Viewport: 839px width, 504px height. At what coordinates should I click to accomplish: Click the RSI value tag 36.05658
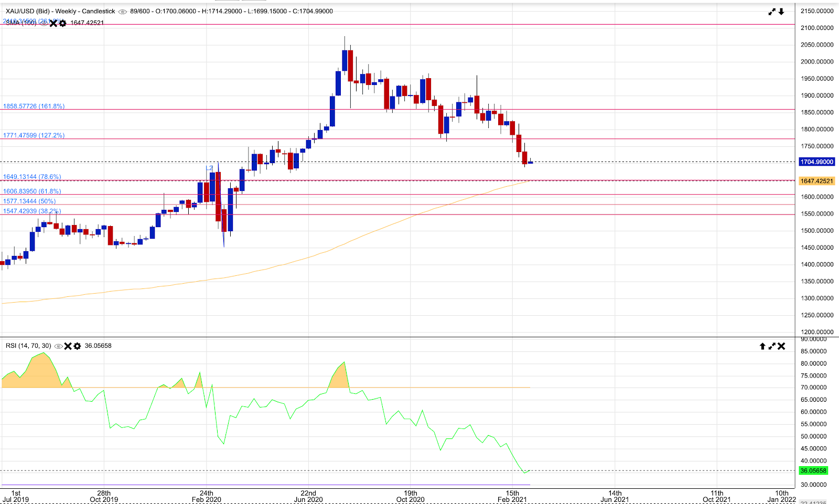[x=813, y=471]
